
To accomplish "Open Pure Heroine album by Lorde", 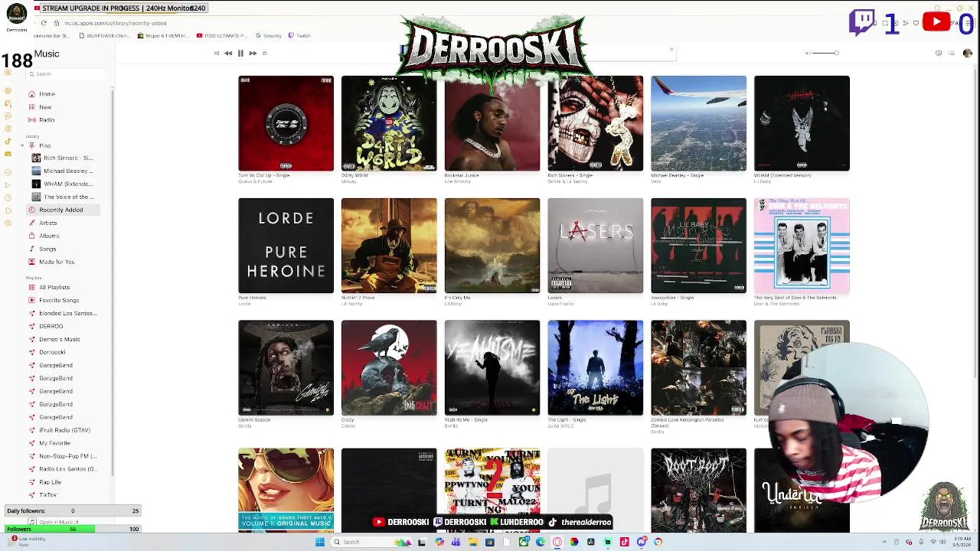I will point(286,246).
